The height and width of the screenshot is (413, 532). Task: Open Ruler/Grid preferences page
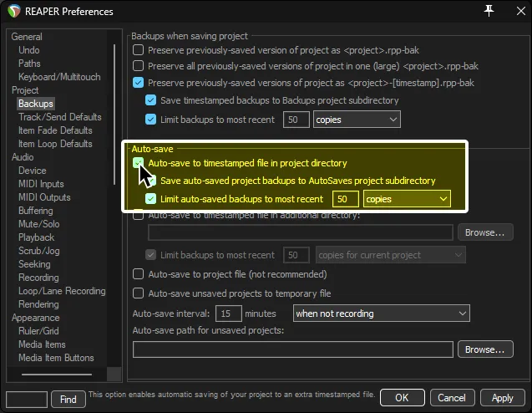[38, 331]
